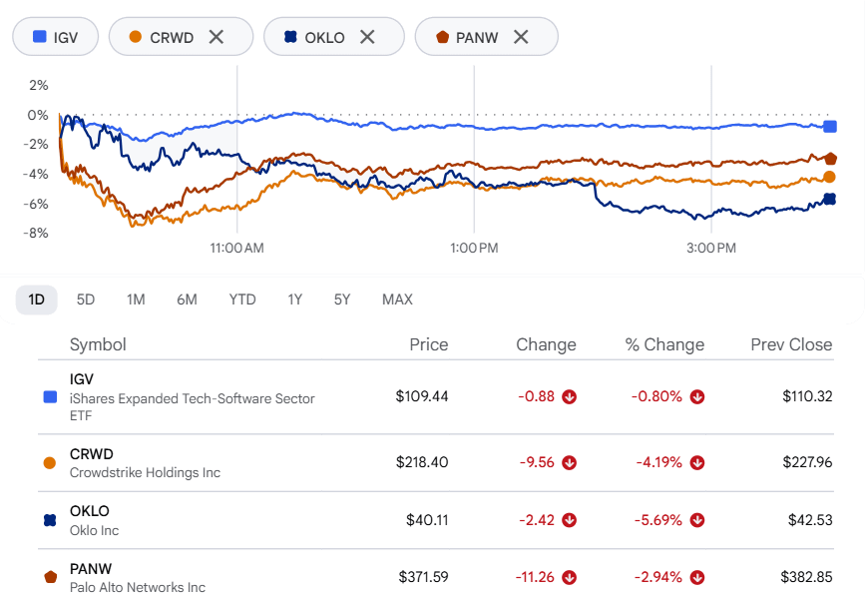This screenshot has width=868, height=599.
Task: Click iShares Expanded Tech-Software Sector ETF name
Action: (x=193, y=407)
